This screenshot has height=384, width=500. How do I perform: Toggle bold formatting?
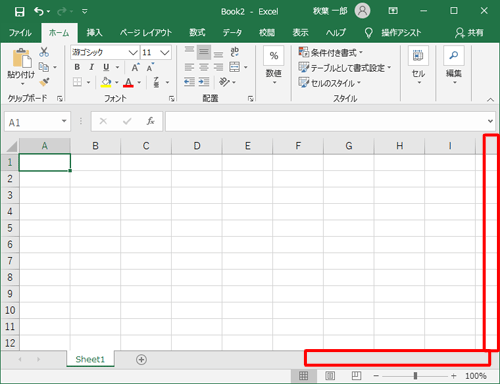[x=77, y=67]
